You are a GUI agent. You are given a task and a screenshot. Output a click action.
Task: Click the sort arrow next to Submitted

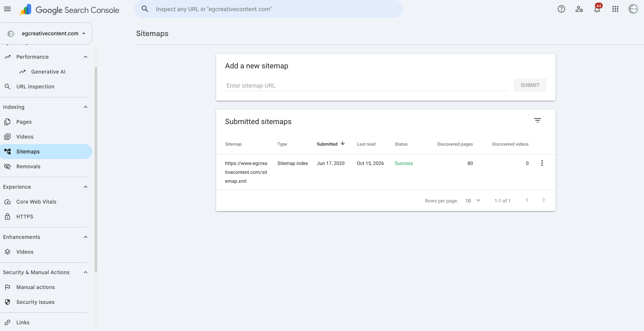[343, 143]
